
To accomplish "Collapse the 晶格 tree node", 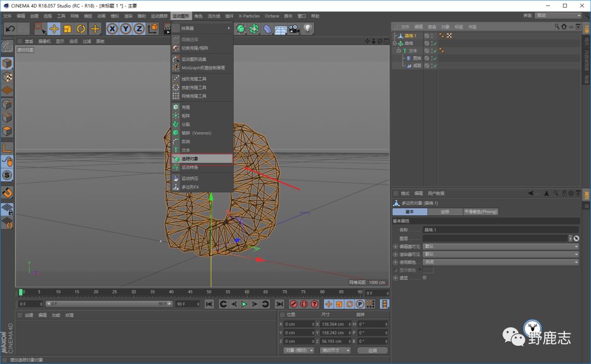I will coord(395,43).
